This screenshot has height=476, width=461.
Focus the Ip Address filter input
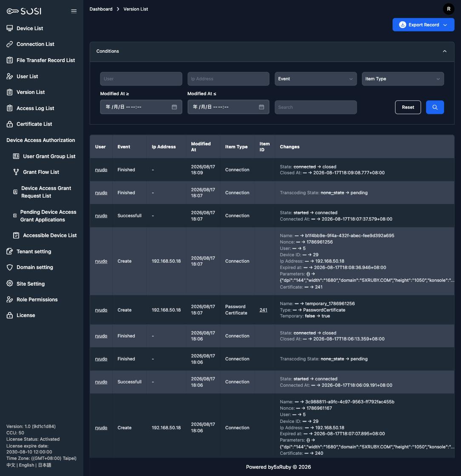pyautogui.click(x=228, y=79)
